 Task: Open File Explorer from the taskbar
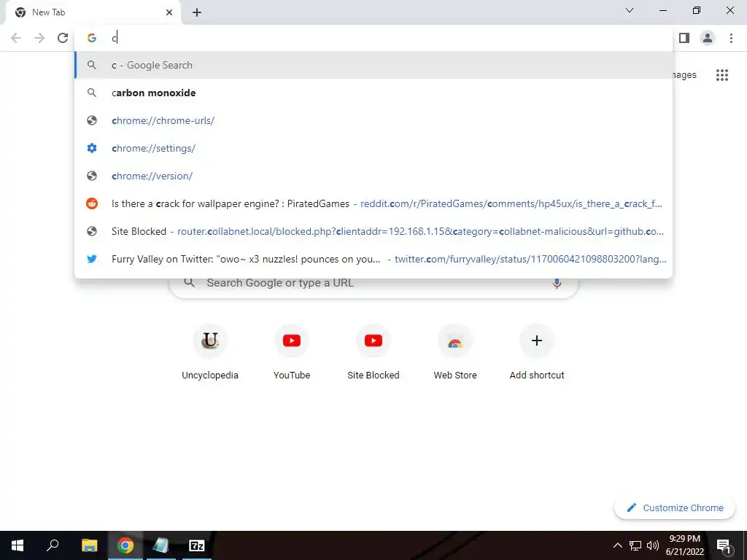pyautogui.click(x=89, y=545)
